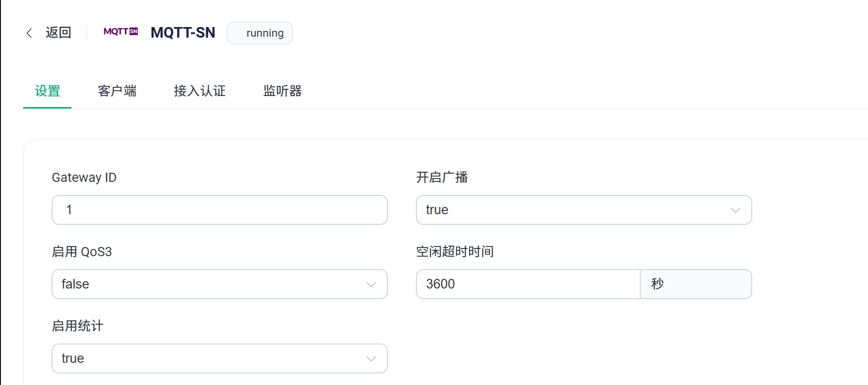Open the 启用统计 dropdown
The image size is (868, 385).
(x=220, y=358)
